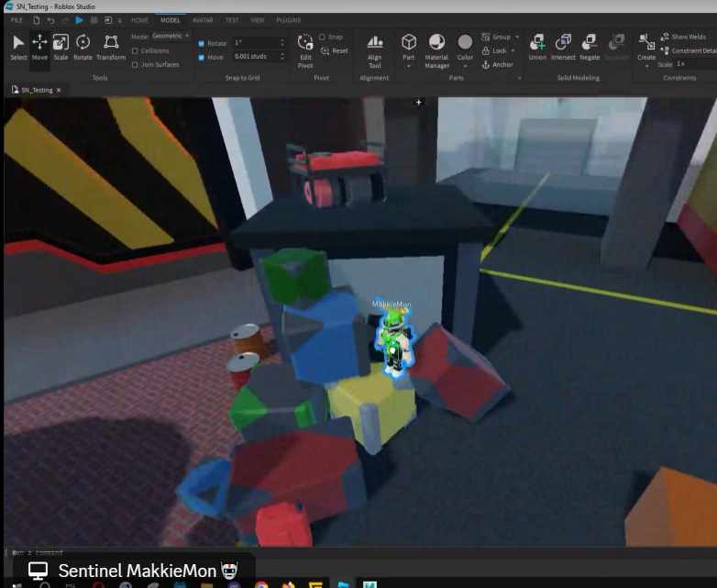This screenshot has width=717, height=588.
Task: Enable the Collisions checkbox
Action: click(x=135, y=50)
